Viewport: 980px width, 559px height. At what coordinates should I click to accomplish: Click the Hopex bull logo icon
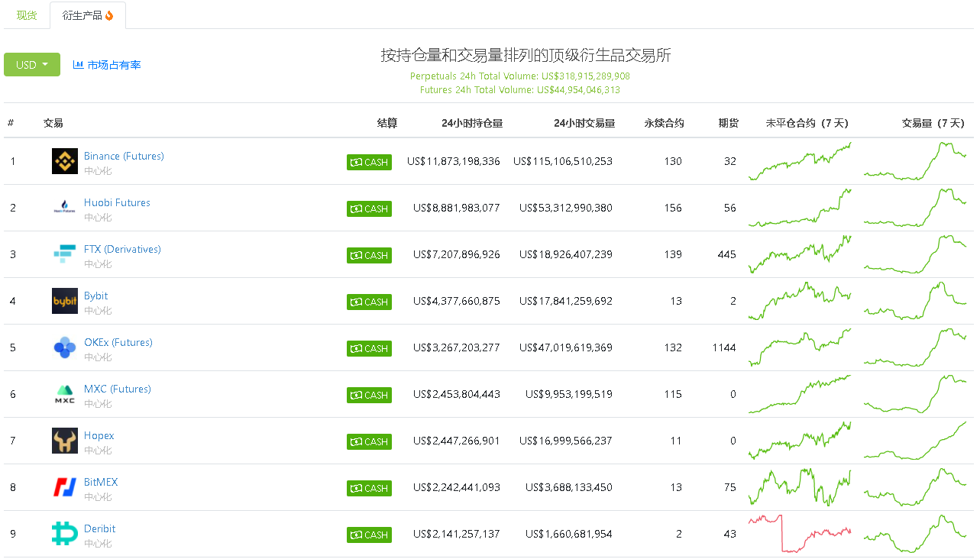pyautogui.click(x=65, y=441)
